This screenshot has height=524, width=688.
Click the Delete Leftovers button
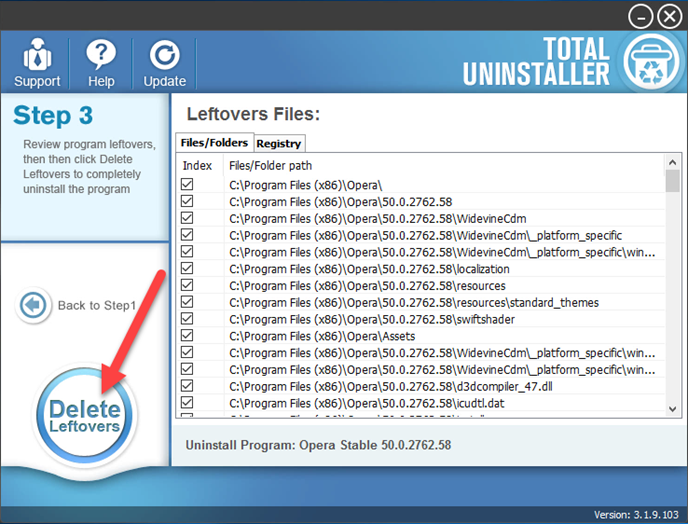point(84,416)
